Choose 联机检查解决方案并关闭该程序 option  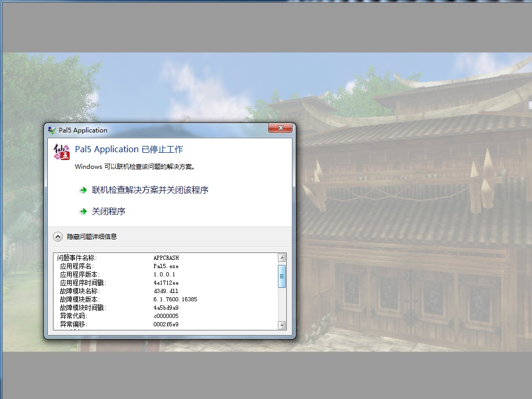tap(150, 190)
